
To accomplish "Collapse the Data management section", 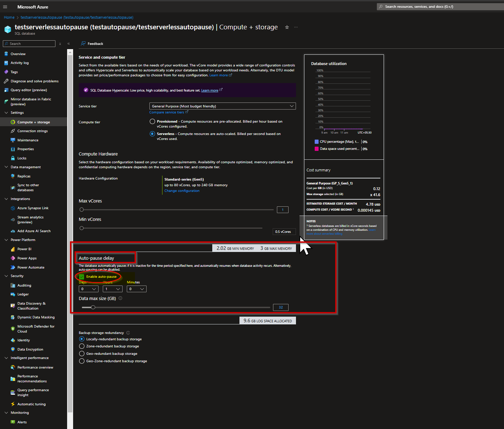I will [x=6, y=167].
